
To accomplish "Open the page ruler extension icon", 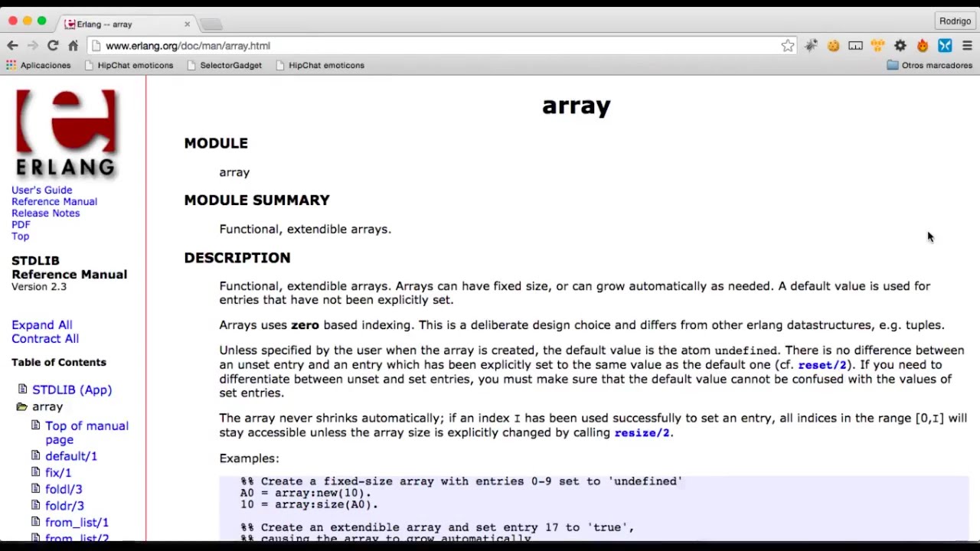I will 855,46.
